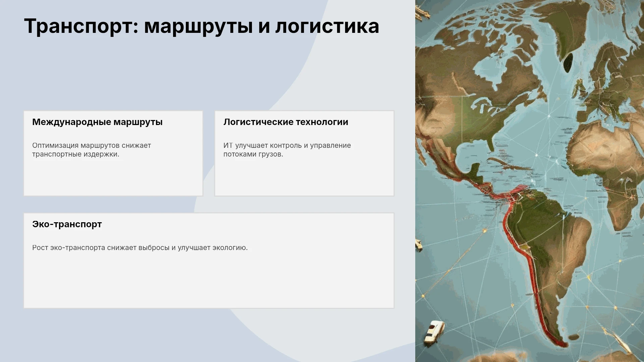
Task: Click empty area of Логистические технологии card
Action: tap(304, 178)
